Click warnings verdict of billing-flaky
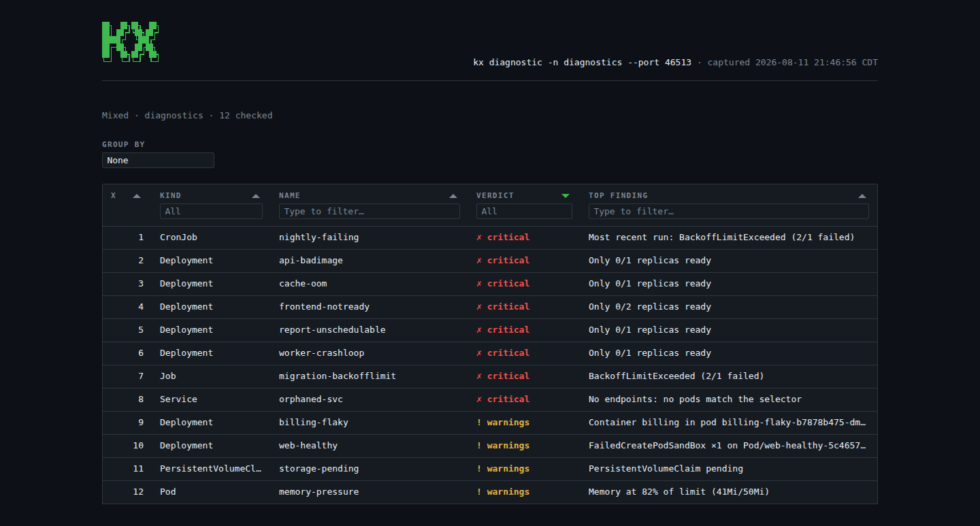The width and height of the screenshot is (980, 526). pyautogui.click(x=503, y=423)
